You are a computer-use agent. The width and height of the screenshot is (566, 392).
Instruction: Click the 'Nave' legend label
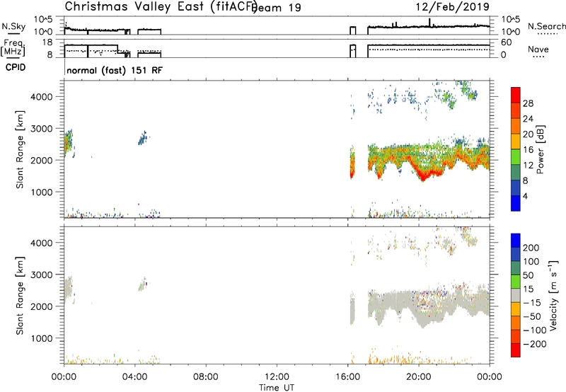[x=538, y=50]
